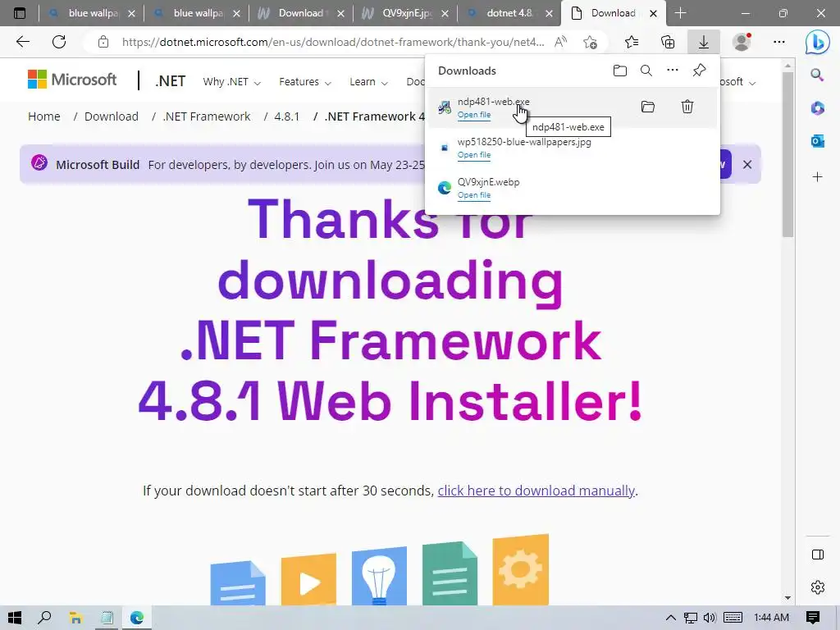The height and width of the screenshot is (630, 840).
Task: Open the downloads folder icon in the Downloads header
Action: [620, 71]
